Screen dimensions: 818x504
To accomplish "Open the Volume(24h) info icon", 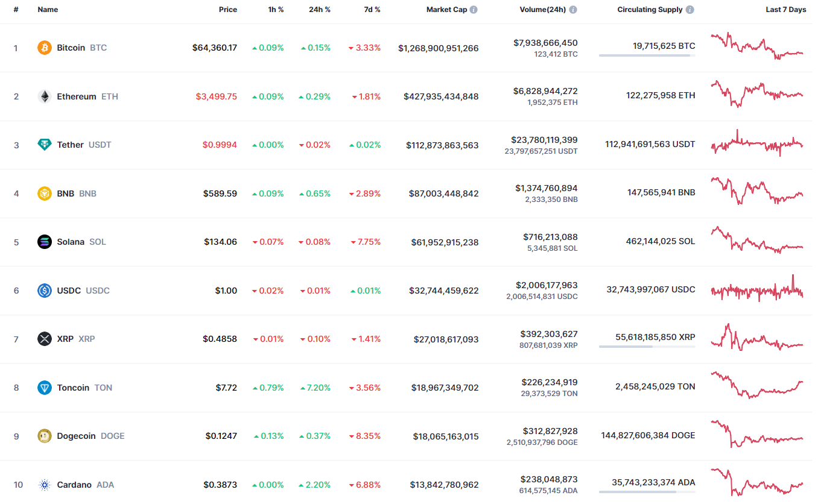I will pyautogui.click(x=572, y=10).
